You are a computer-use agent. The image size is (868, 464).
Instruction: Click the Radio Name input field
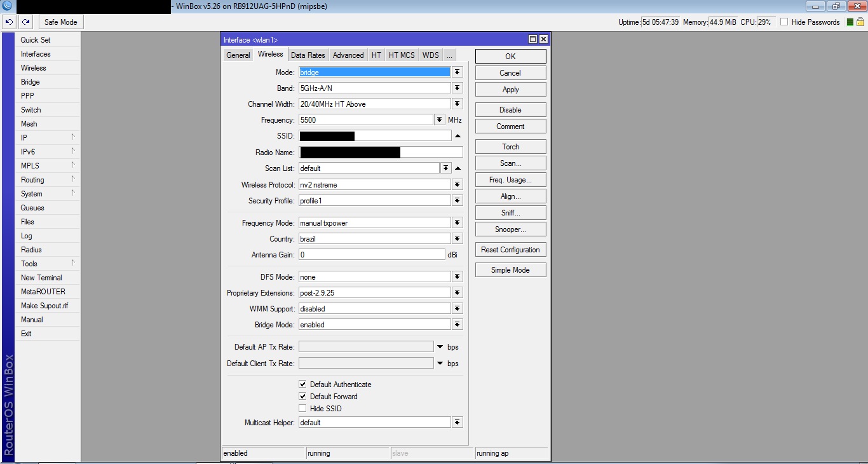381,153
